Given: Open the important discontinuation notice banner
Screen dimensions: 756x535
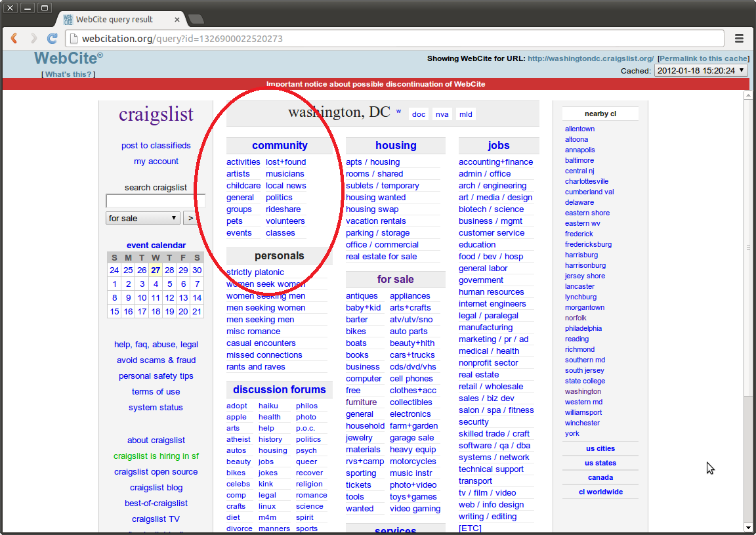Looking at the screenshot, I should coord(375,84).
